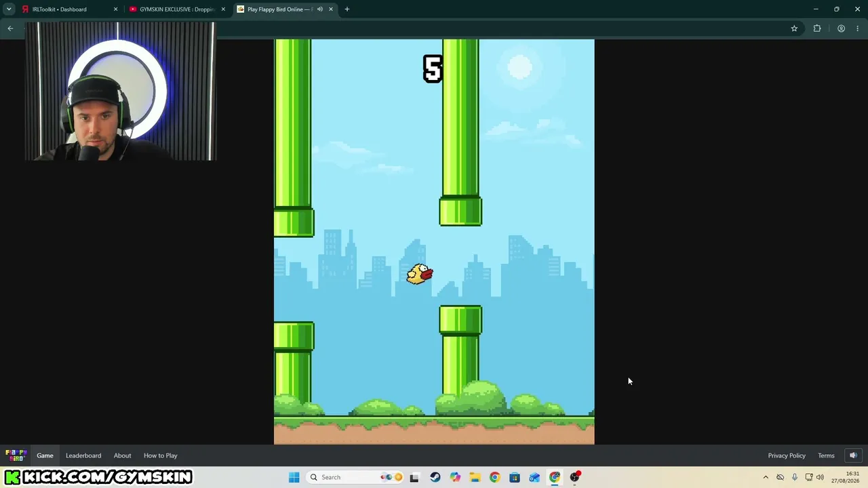The height and width of the screenshot is (488, 868).
Task: Close the Play Flappy Bird Online tab
Action: click(x=331, y=9)
